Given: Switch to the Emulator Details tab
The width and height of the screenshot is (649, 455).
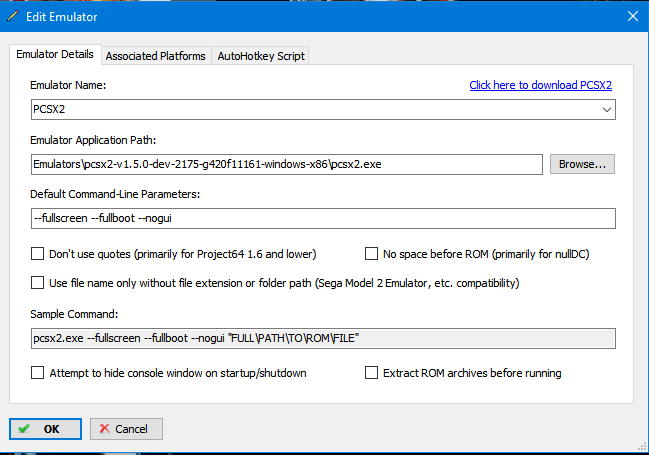Looking at the screenshot, I should [55, 54].
